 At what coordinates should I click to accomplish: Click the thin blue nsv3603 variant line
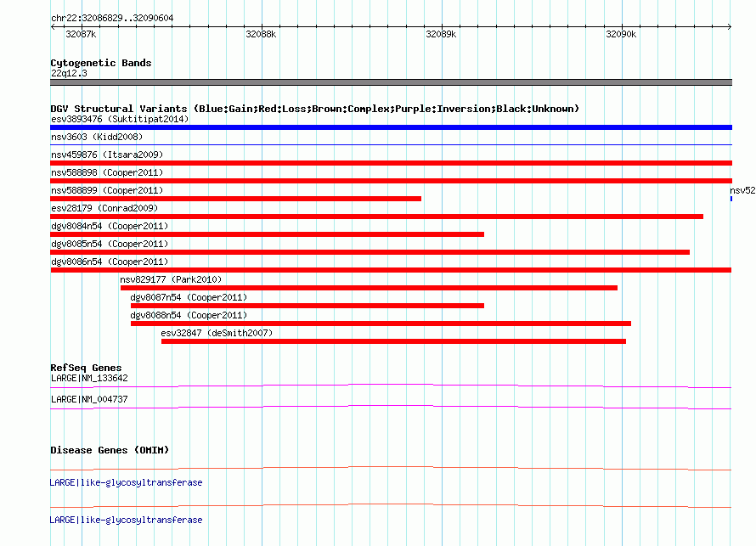[x=391, y=144]
